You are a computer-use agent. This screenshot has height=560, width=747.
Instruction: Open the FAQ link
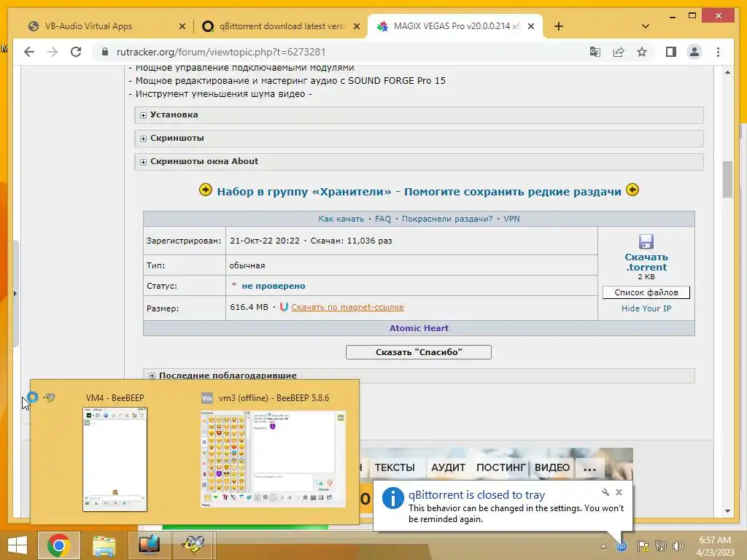[x=382, y=219]
